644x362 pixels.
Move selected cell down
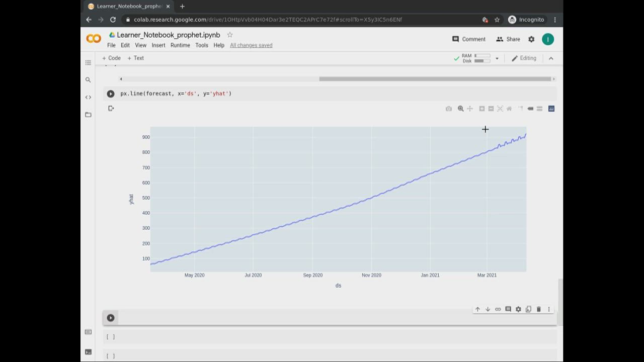488,309
